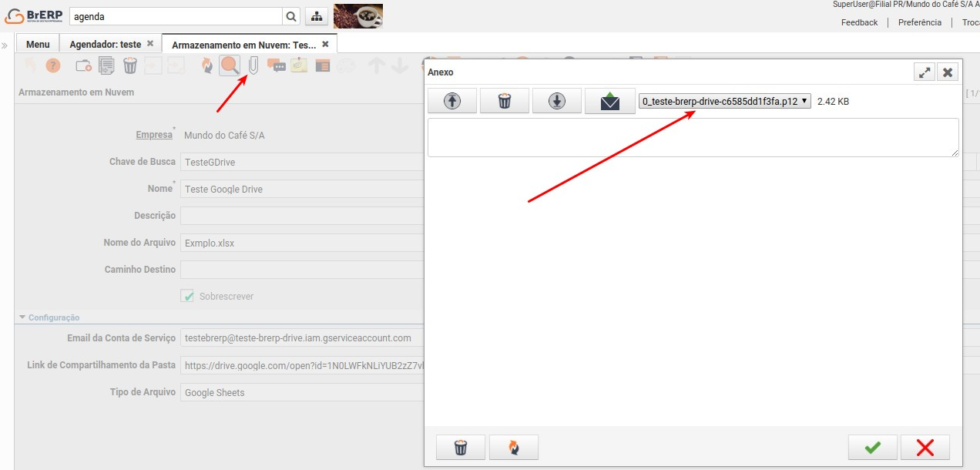Click the 2.42 KB file size text

click(x=833, y=102)
